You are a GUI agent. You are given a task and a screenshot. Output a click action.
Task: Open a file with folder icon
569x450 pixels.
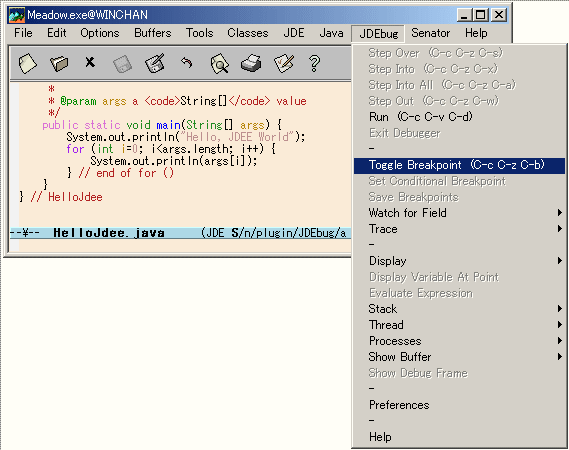tap(59, 64)
